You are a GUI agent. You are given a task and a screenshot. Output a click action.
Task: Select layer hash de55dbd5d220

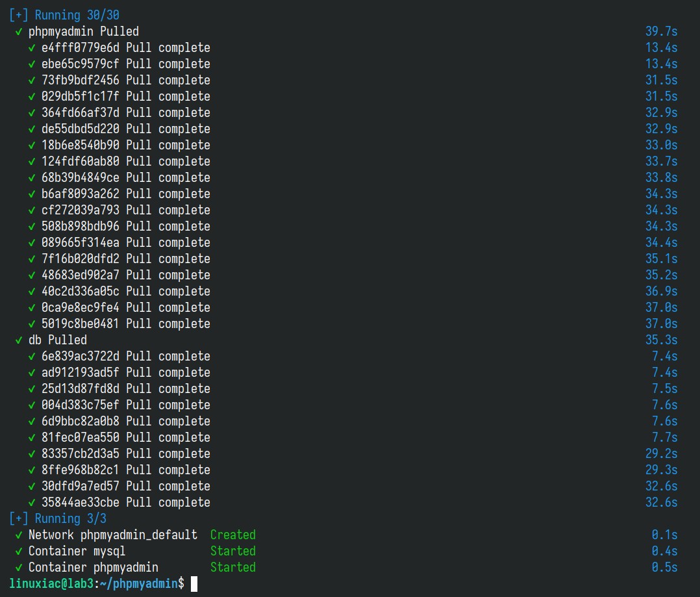pyautogui.click(x=81, y=129)
